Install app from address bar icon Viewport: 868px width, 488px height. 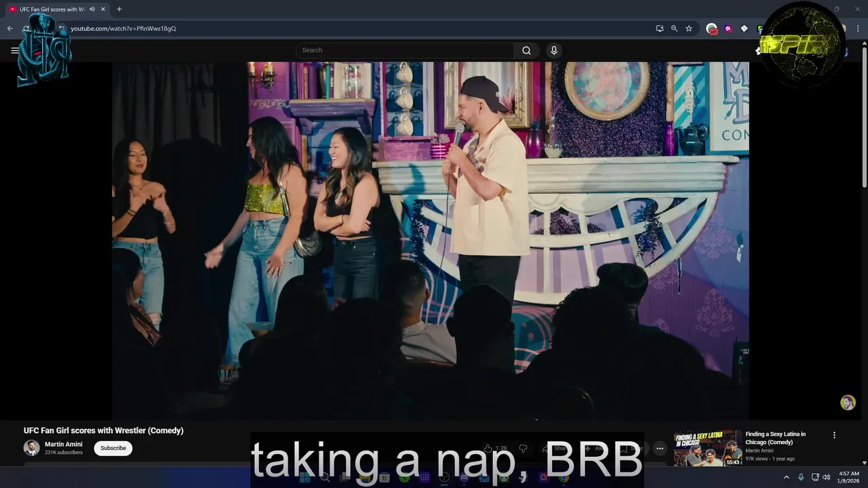tap(659, 28)
